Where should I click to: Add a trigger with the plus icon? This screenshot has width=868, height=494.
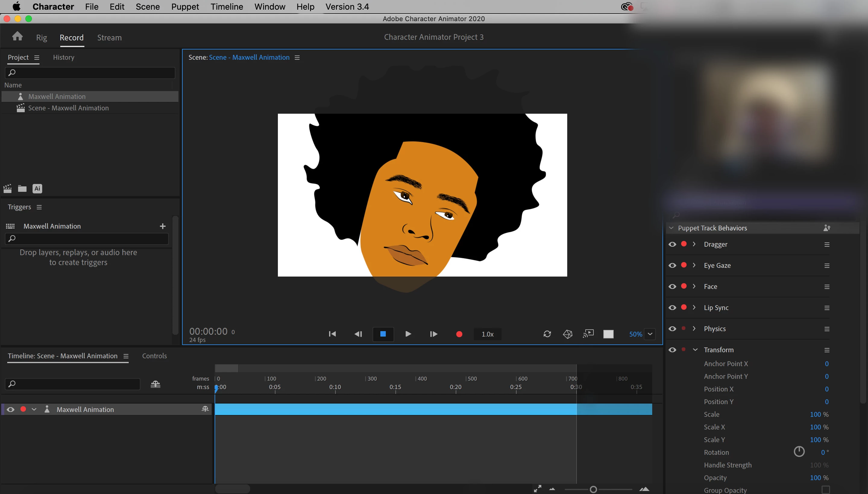pos(163,226)
